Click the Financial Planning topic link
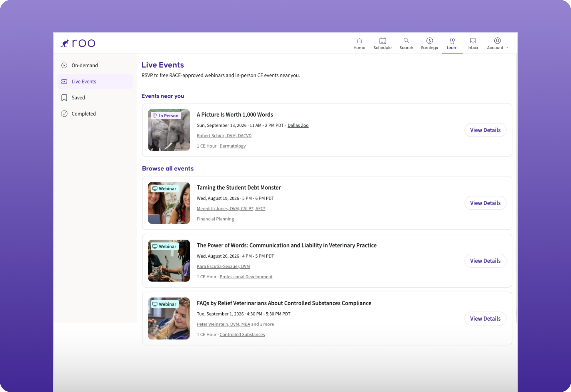This screenshot has width=571, height=392. click(x=215, y=219)
